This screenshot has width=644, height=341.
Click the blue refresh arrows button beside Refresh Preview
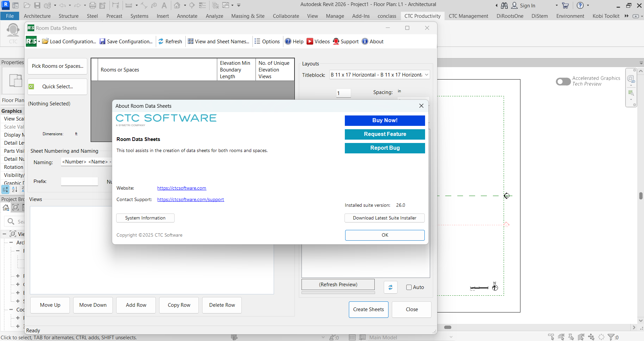[x=390, y=287]
